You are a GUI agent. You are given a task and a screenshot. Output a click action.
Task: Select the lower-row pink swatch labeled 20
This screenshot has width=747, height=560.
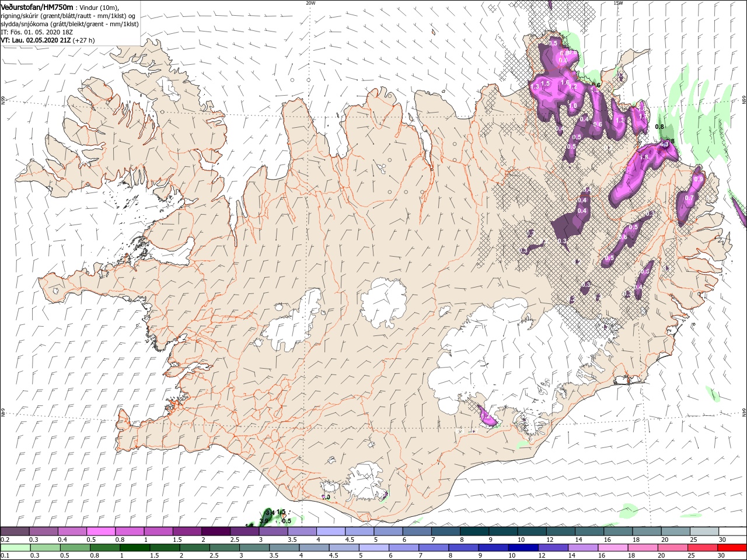tap(672, 548)
